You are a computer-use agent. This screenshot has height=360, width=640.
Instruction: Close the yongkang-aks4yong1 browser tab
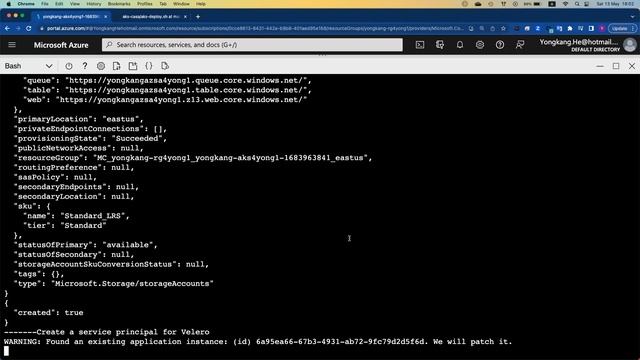[105, 17]
